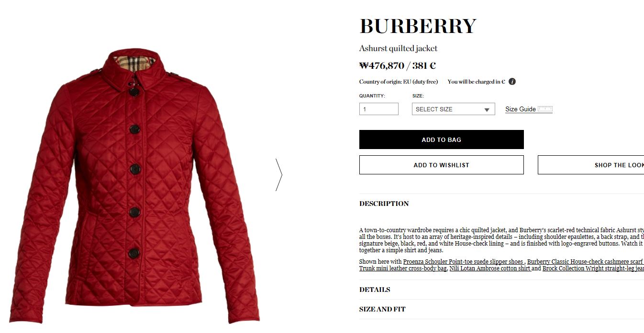
Task: Click the SHOP THE LOOK button
Action: [591, 165]
